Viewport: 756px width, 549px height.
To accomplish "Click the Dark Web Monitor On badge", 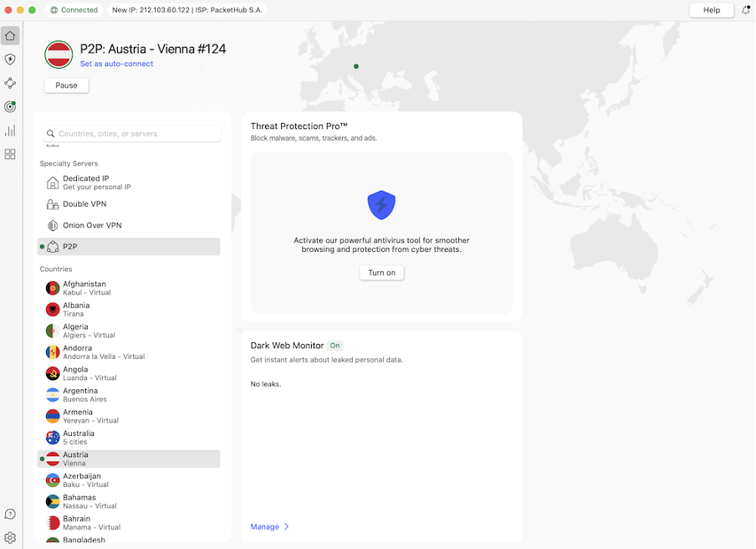I will point(335,346).
